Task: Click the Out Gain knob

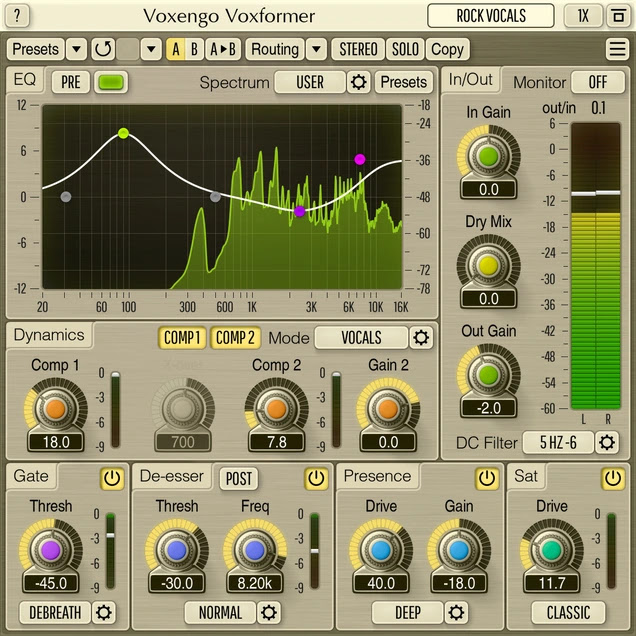Action: pos(488,375)
